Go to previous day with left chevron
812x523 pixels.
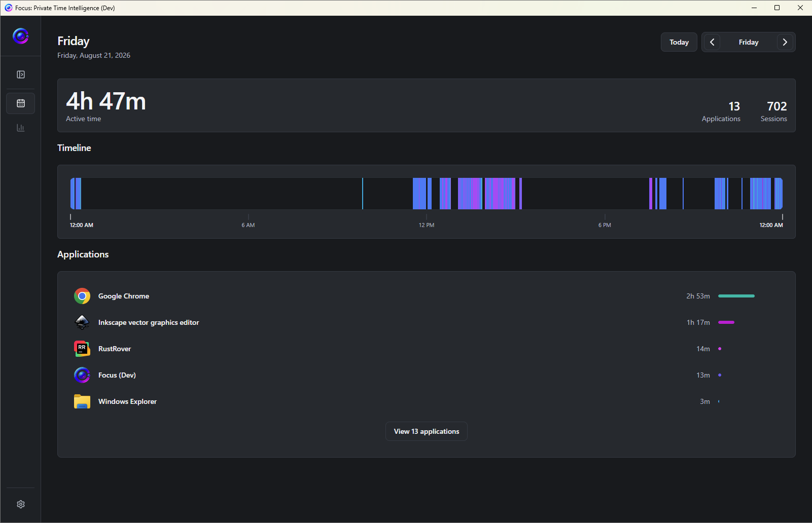pos(712,42)
